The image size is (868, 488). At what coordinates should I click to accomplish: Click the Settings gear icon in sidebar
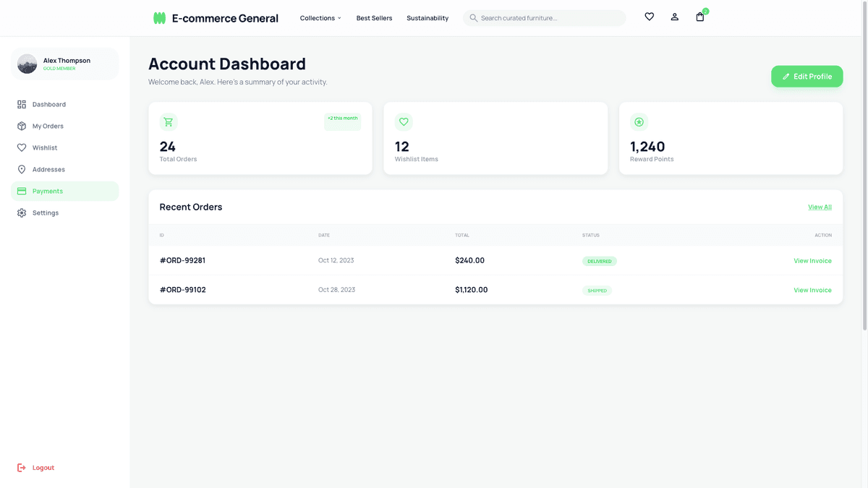(x=22, y=213)
